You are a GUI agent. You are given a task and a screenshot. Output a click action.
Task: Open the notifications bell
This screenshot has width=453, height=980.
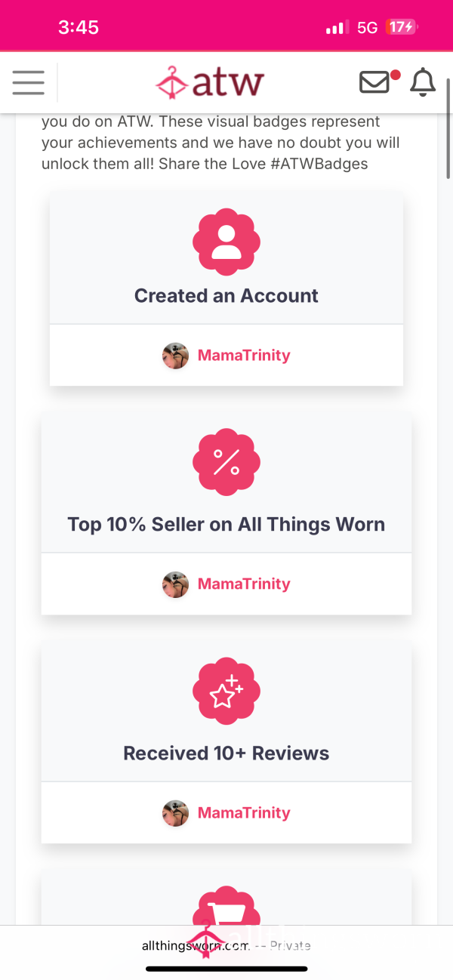pos(423,82)
